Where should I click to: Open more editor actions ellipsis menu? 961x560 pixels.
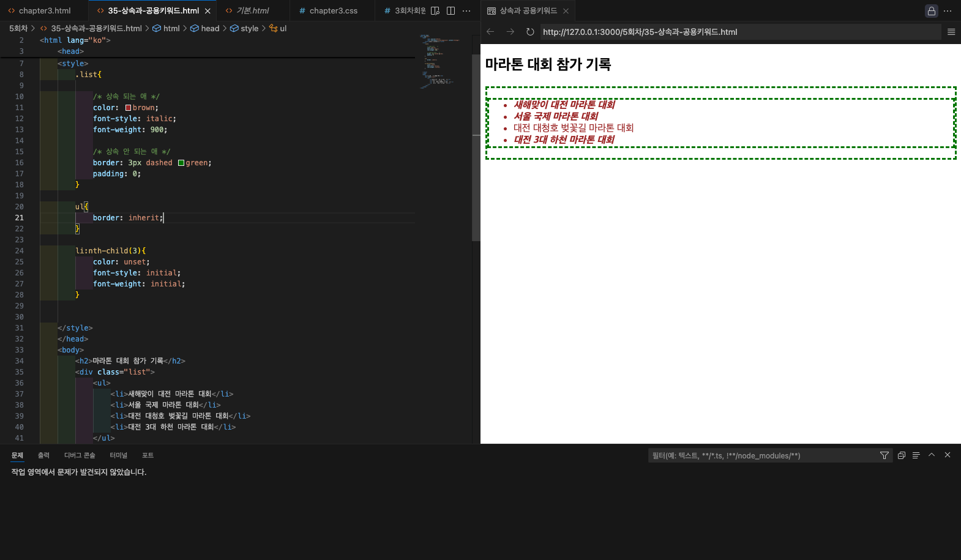[466, 10]
